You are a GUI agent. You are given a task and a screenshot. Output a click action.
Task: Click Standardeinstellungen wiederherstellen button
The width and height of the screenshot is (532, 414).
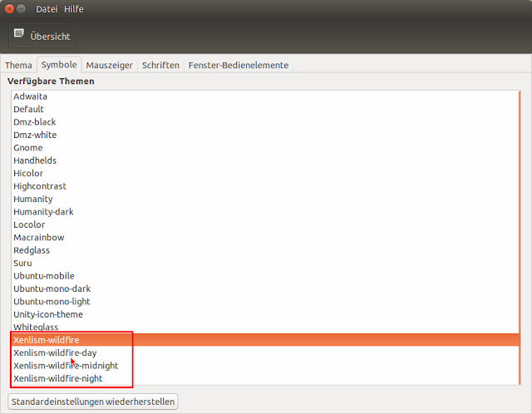pyautogui.click(x=93, y=402)
